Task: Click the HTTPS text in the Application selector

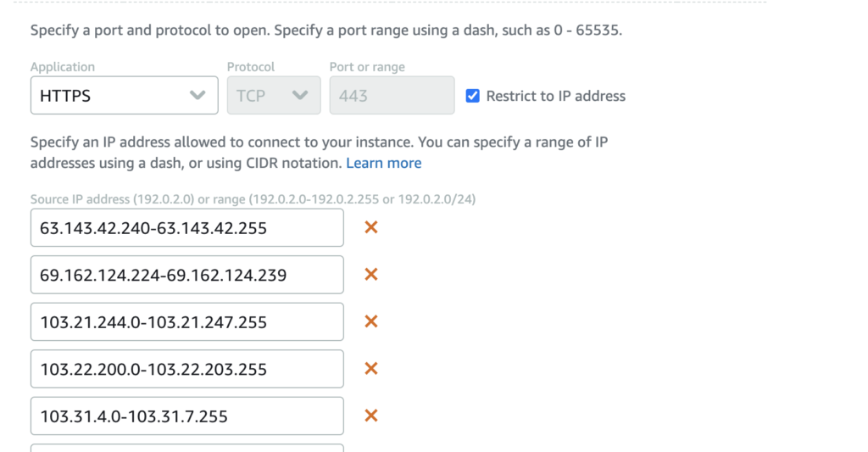Action: point(65,96)
